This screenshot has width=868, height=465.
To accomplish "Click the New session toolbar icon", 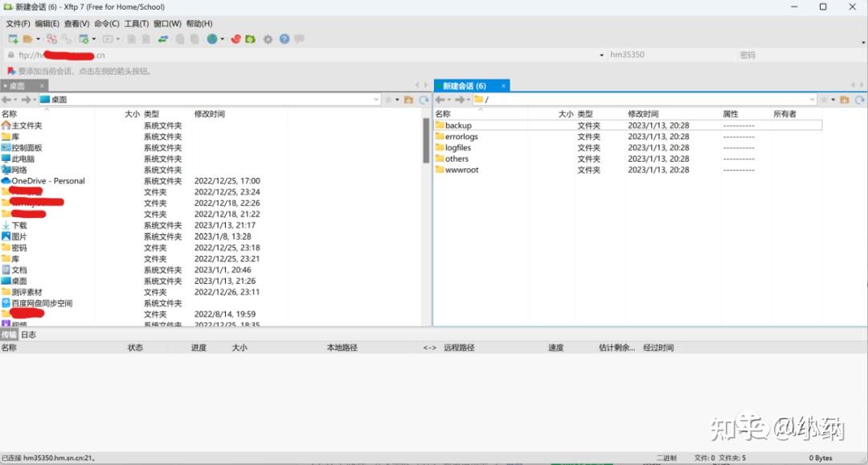I will click(x=13, y=39).
